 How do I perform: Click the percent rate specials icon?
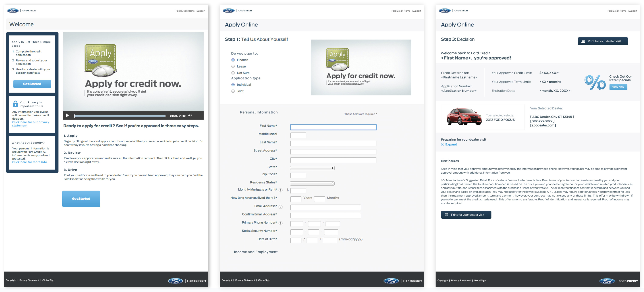(595, 82)
